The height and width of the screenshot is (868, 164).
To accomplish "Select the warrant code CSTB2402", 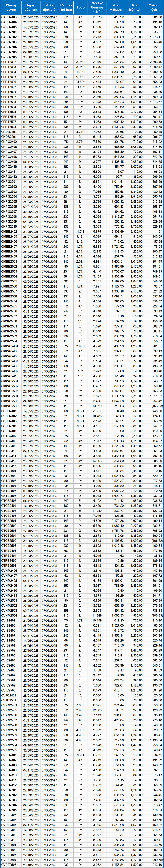I will tap(9, 436).
